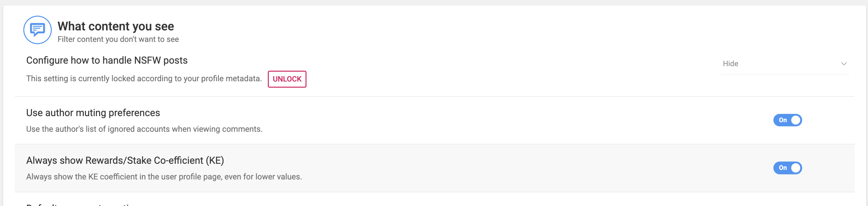Click 'Always show Rewards/Stake Co-efficient (KE)' title

(125, 161)
